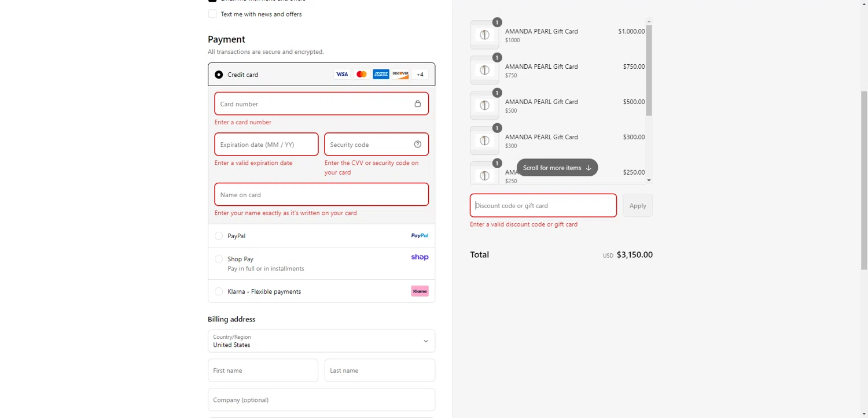Click the +4 more cards badge
868x418 pixels.
click(x=420, y=75)
